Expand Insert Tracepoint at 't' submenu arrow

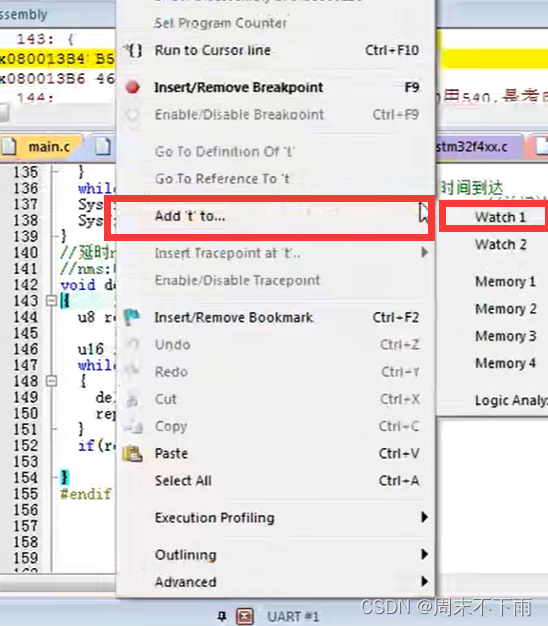click(425, 252)
